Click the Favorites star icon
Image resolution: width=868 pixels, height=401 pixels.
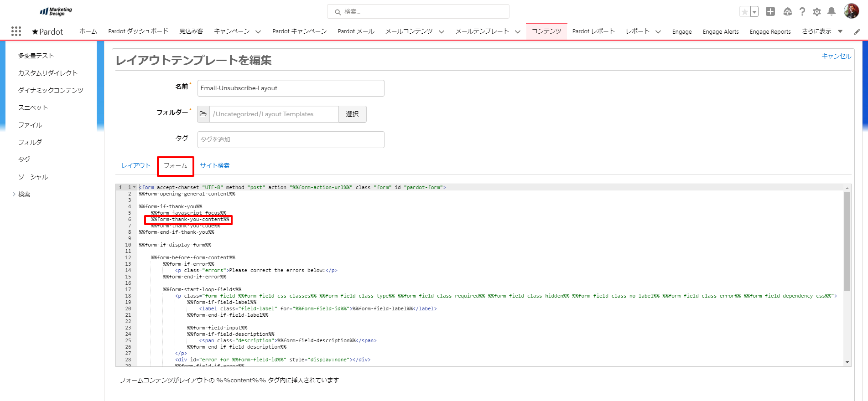pyautogui.click(x=744, y=12)
